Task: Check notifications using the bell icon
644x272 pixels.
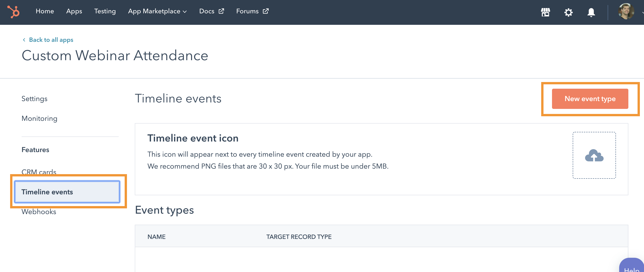Action: (x=591, y=12)
